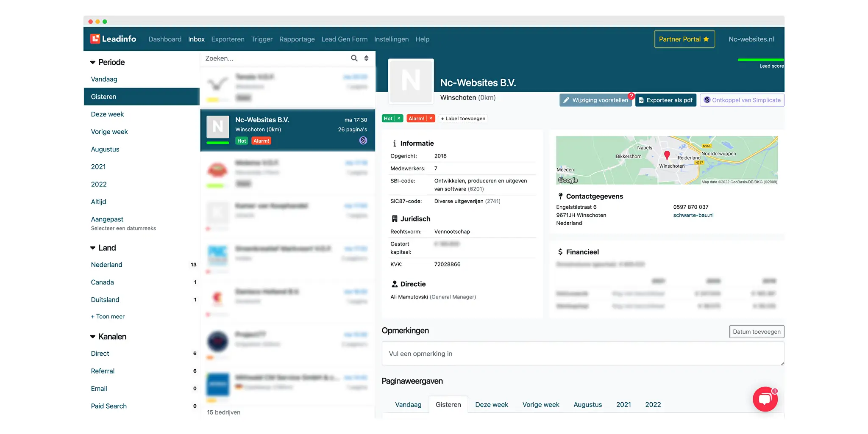
Task: Collapse the Land section
Action: [93, 248]
